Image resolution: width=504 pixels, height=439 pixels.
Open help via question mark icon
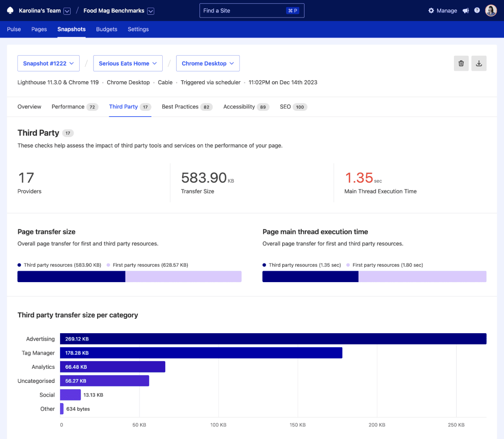(x=477, y=10)
